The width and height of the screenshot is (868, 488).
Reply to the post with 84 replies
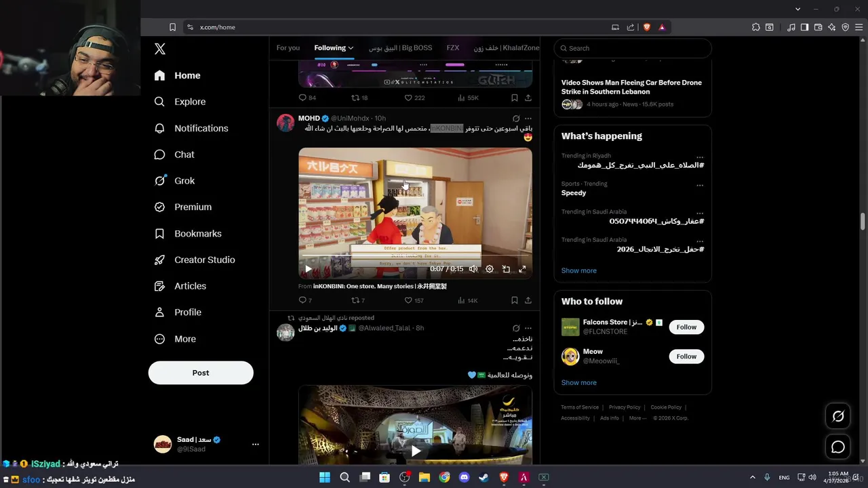[307, 98]
